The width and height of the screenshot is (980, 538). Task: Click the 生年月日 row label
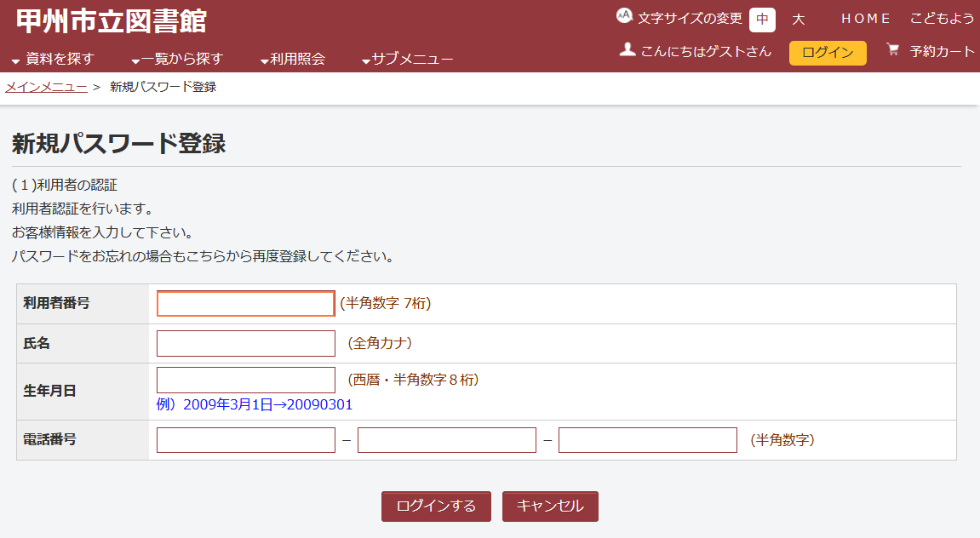[x=49, y=392]
